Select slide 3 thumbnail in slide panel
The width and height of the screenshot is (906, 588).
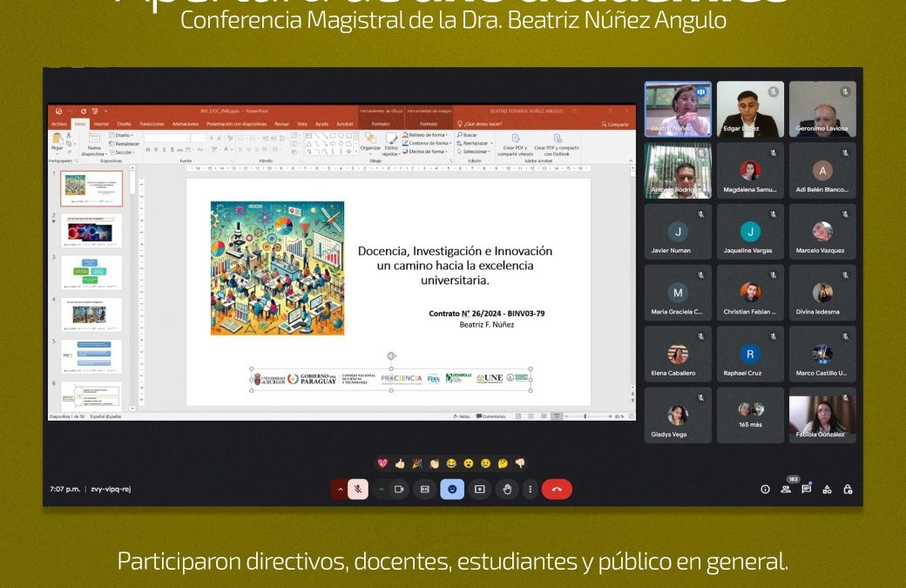(91, 272)
